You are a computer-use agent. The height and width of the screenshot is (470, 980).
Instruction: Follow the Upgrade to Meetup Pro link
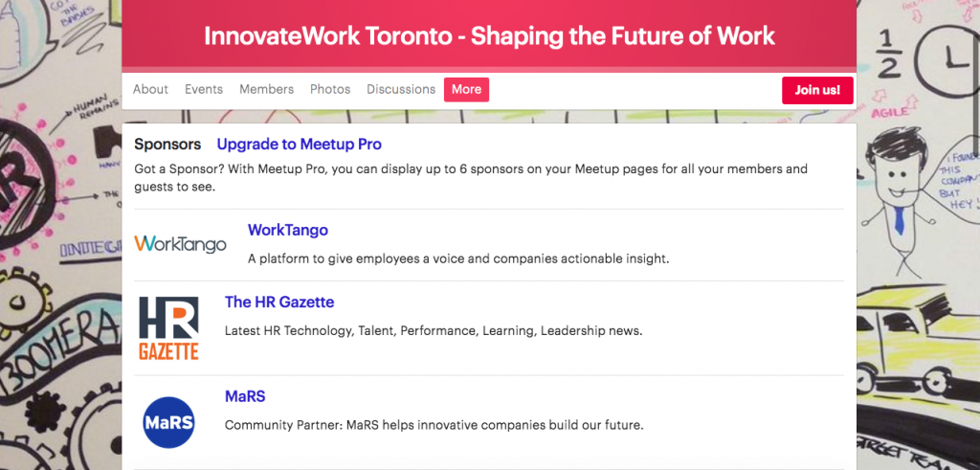(299, 145)
